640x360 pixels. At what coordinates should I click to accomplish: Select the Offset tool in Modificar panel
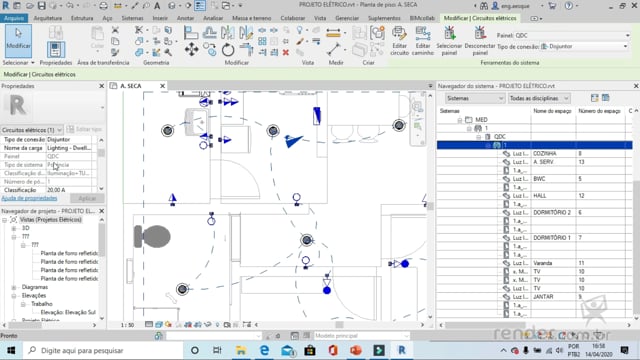point(209,33)
